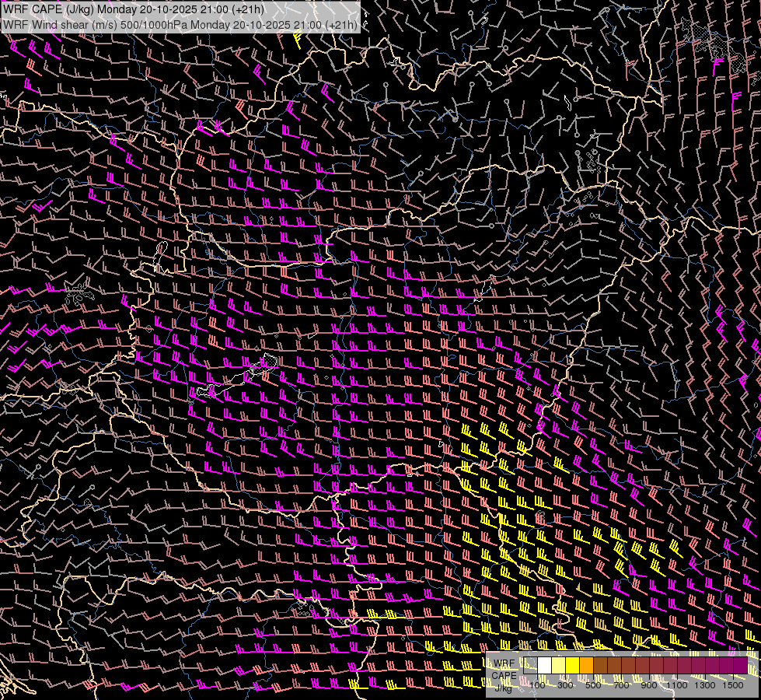
Task: Select the pale yellow legend swatch
Action: 558,665
